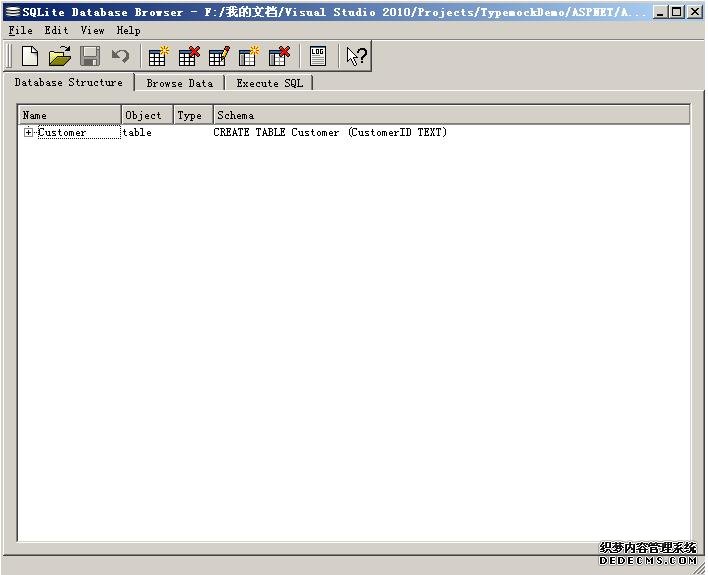This screenshot has width=708, height=575.
Task: Switch to the Browse Data tab
Action: point(179,84)
